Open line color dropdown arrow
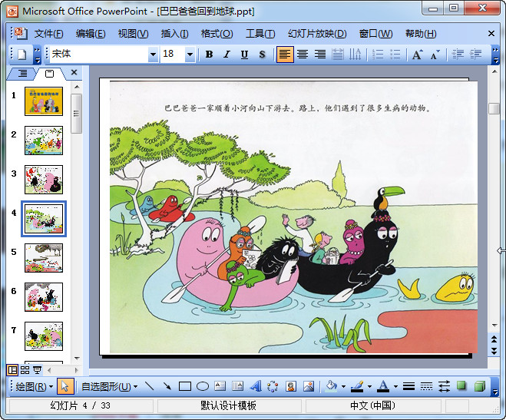Viewport: 506px width, 420px height. click(369, 386)
